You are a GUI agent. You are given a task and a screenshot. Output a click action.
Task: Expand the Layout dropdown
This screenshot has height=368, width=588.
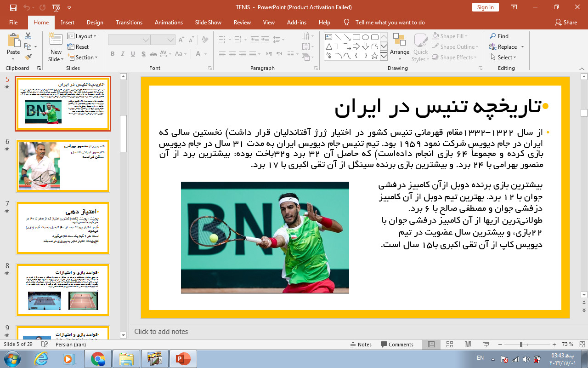coord(82,36)
